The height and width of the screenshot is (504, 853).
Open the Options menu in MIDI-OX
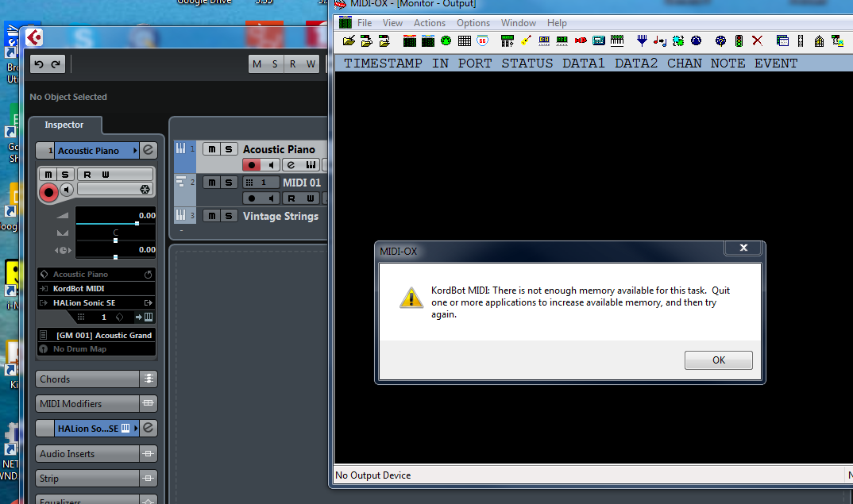pos(473,23)
